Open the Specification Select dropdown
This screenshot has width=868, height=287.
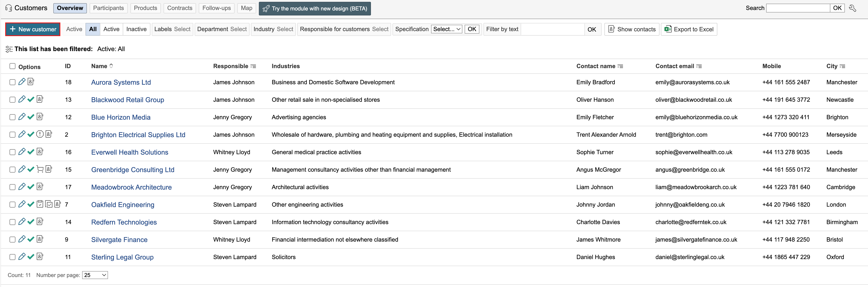pyautogui.click(x=446, y=29)
